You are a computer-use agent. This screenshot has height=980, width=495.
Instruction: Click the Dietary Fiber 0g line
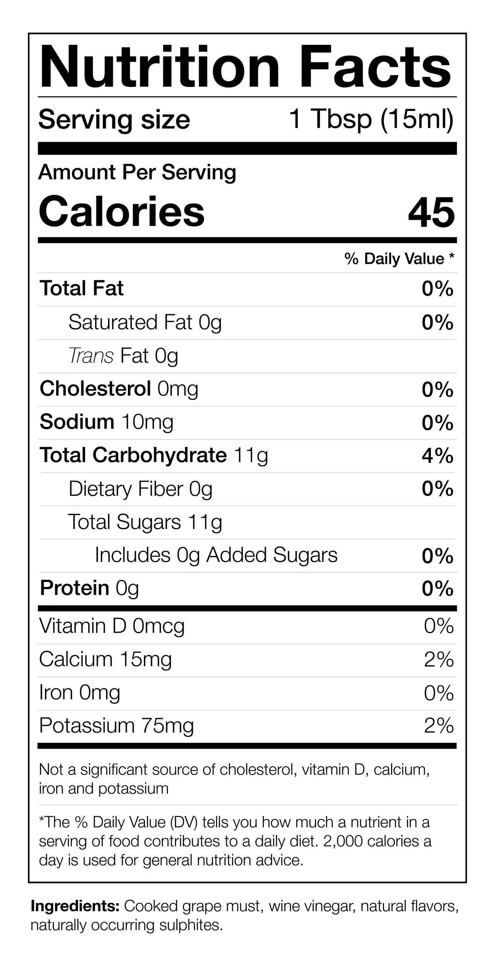tap(140, 489)
